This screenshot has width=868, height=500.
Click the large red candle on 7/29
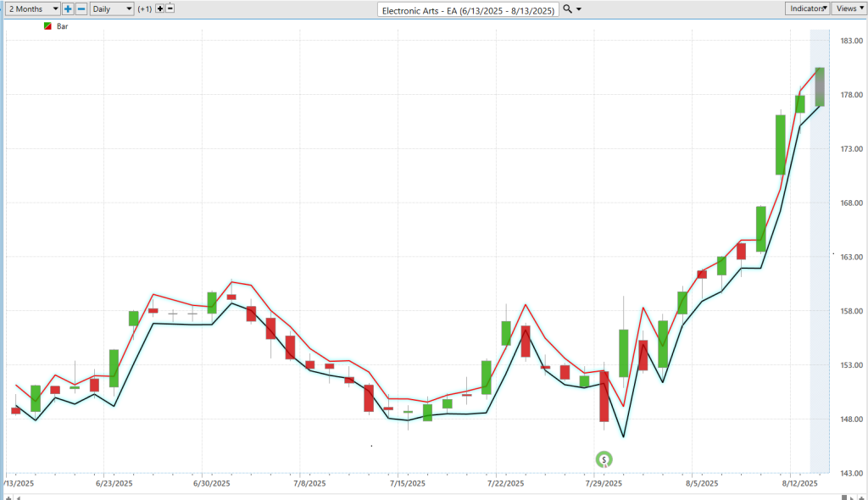(x=604, y=397)
